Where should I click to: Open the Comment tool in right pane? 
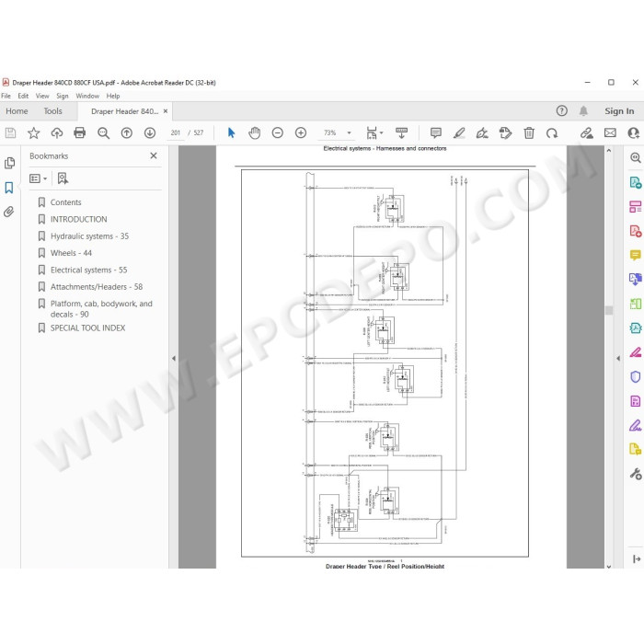(635, 255)
